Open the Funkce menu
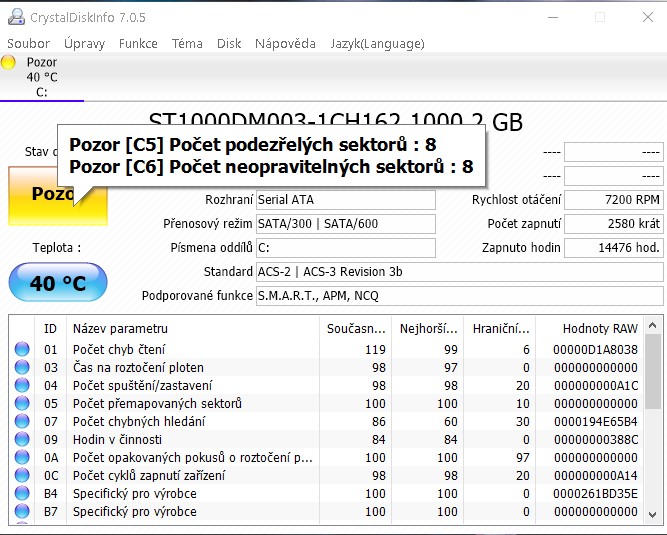 (138, 44)
